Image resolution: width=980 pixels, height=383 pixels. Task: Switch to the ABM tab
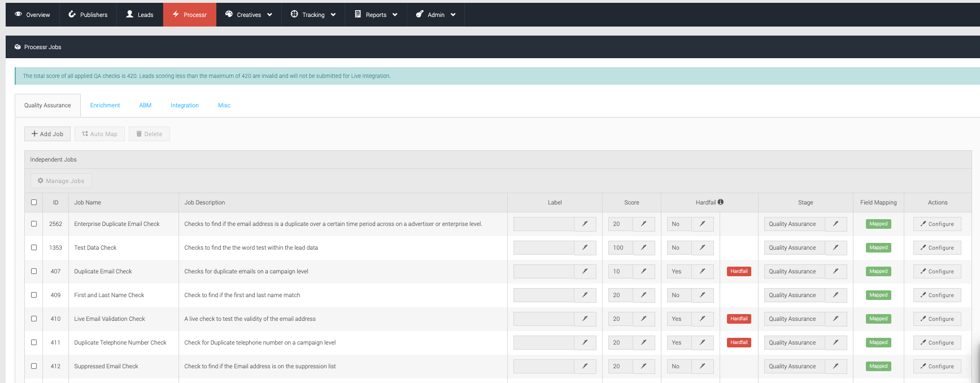pos(145,106)
